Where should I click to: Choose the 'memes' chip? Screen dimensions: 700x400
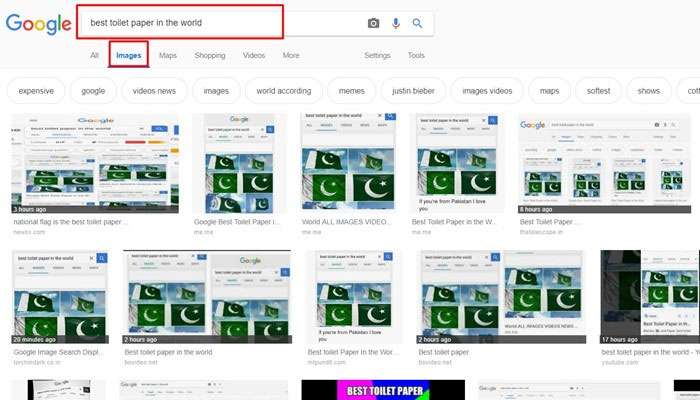coord(352,91)
